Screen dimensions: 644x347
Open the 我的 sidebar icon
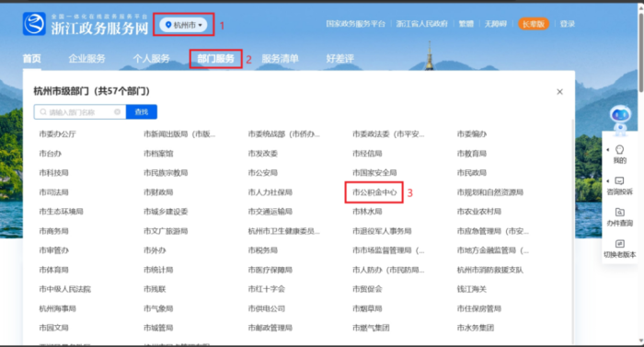(x=620, y=150)
